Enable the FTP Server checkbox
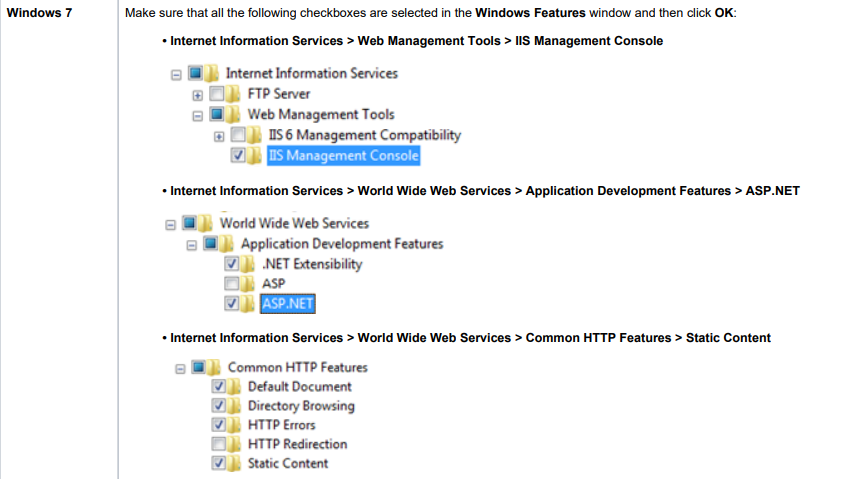This screenshot has height=479, width=860. point(217,94)
